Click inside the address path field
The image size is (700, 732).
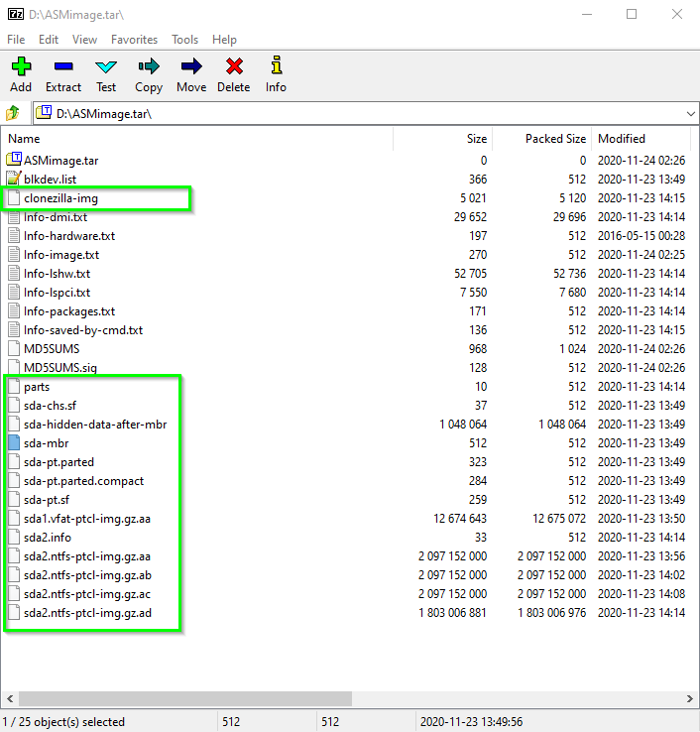359,114
